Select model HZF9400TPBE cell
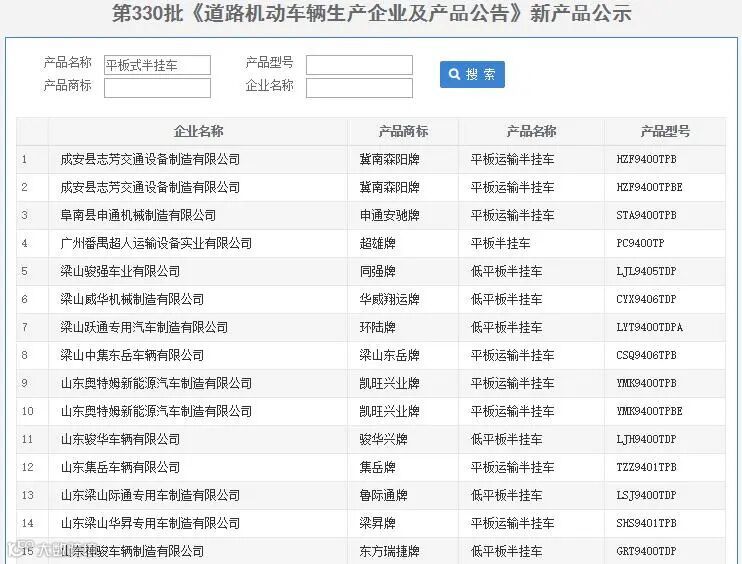Image resolution: width=742 pixels, height=564 pixels. 665,187
